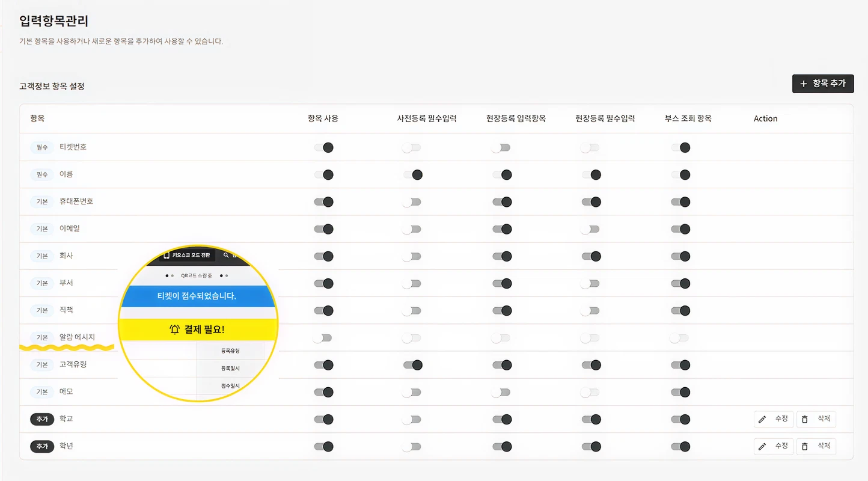Turn off 부스 조회 항목 for 메모
This screenshot has height=481, width=868.
[x=680, y=392]
